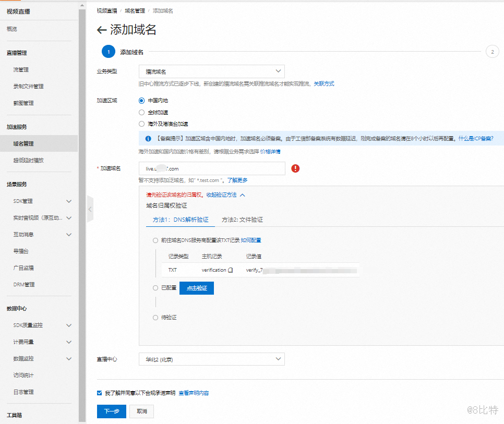This screenshot has width=504, height=424.
Task: Open the 直播中心 region dropdown
Action: (211, 359)
